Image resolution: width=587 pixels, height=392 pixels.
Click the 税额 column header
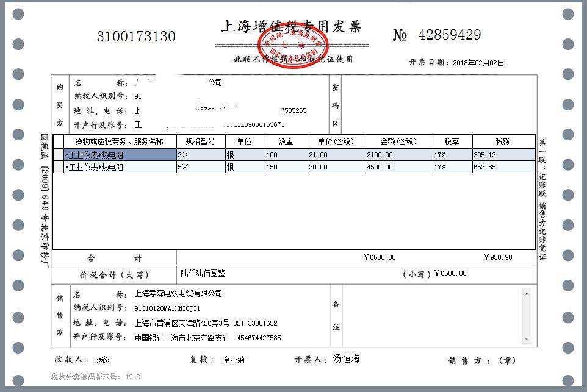click(503, 141)
